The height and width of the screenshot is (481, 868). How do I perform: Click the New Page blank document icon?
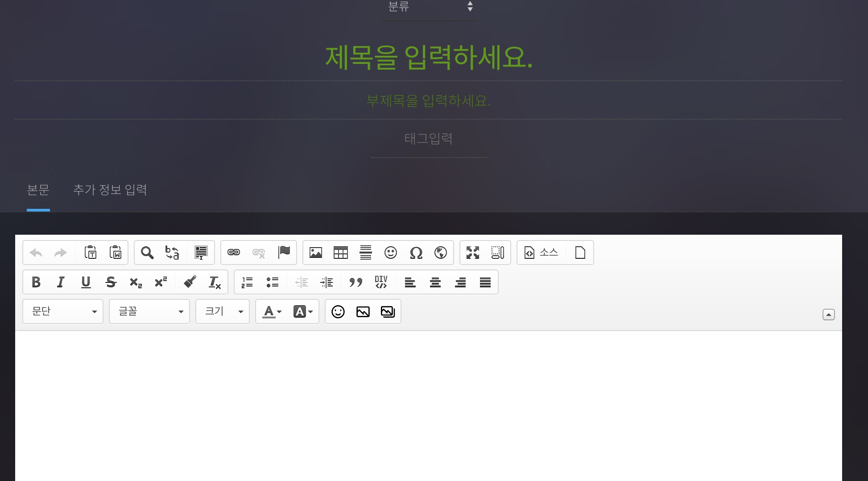click(x=580, y=253)
